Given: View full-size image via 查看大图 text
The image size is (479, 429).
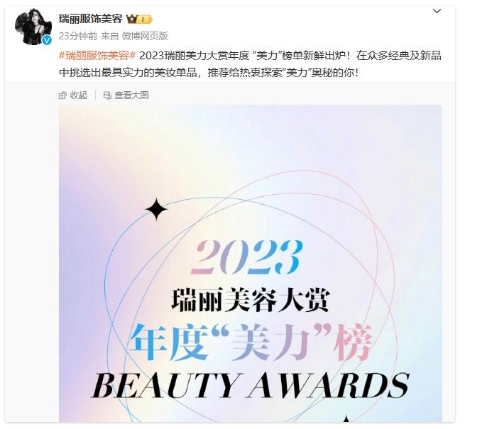Looking at the screenshot, I should coord(132,95).
